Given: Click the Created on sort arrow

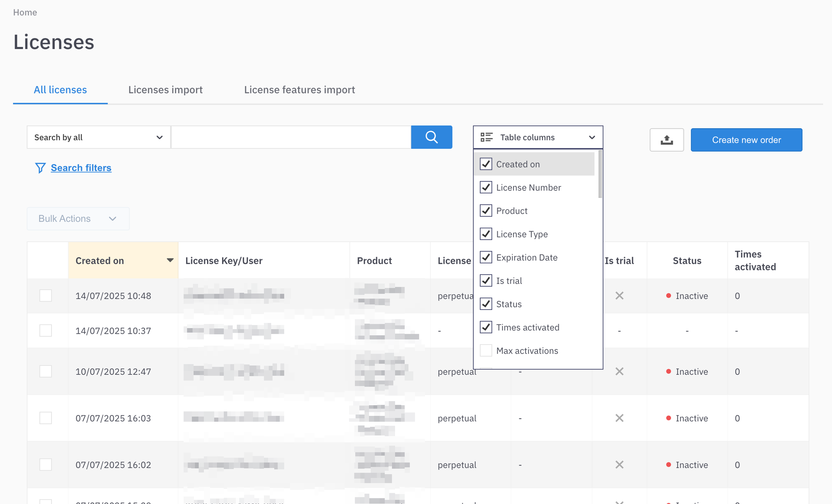Looking at the screenshot, I should [170, 260].
